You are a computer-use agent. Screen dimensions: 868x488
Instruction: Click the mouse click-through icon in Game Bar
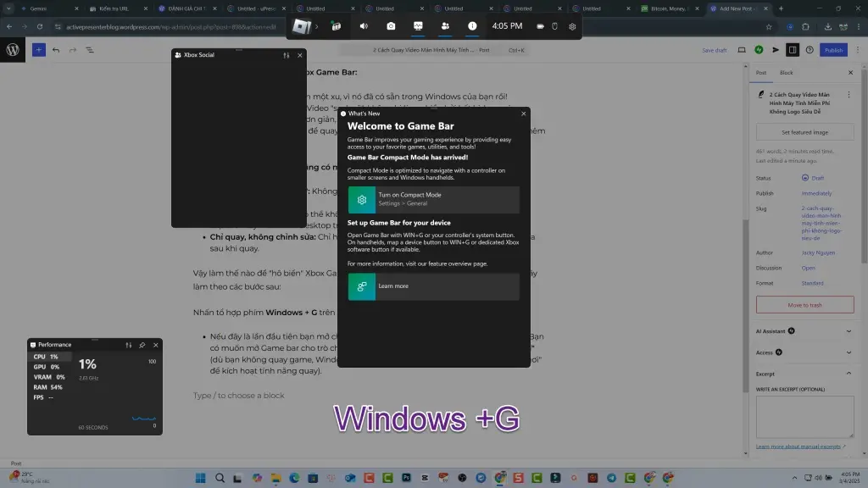click(x=554, y=26)
